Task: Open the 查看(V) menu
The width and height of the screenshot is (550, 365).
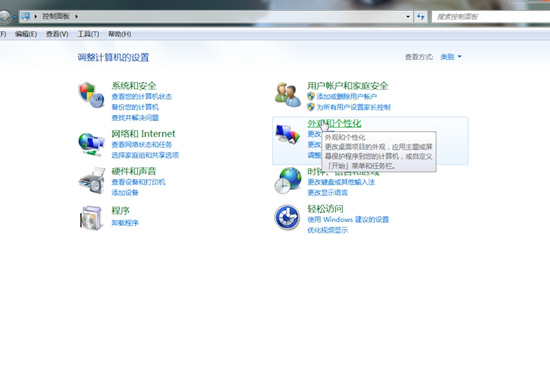Action: point(57,34)
